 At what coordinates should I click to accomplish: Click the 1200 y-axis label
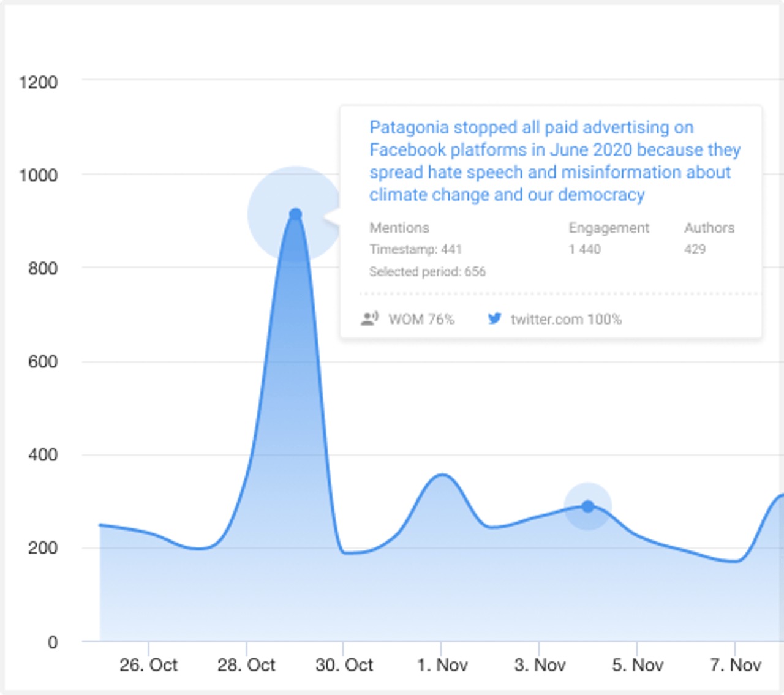[38, 82]
